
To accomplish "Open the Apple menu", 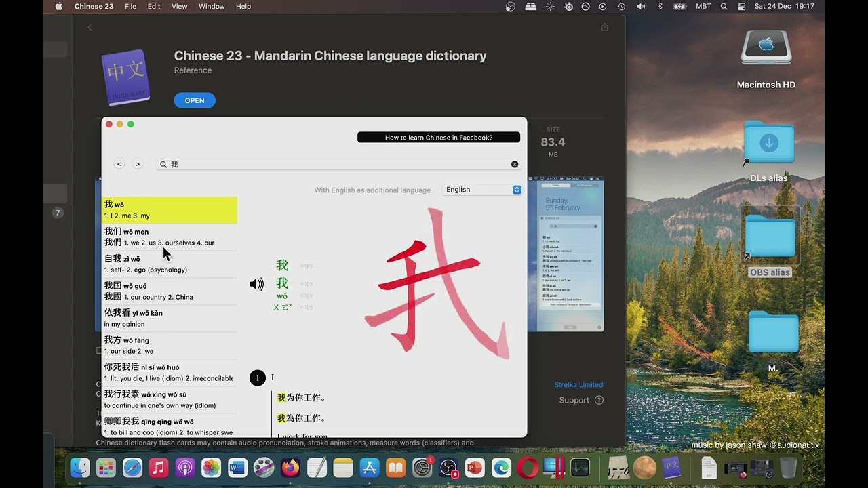I will [58, 6].
